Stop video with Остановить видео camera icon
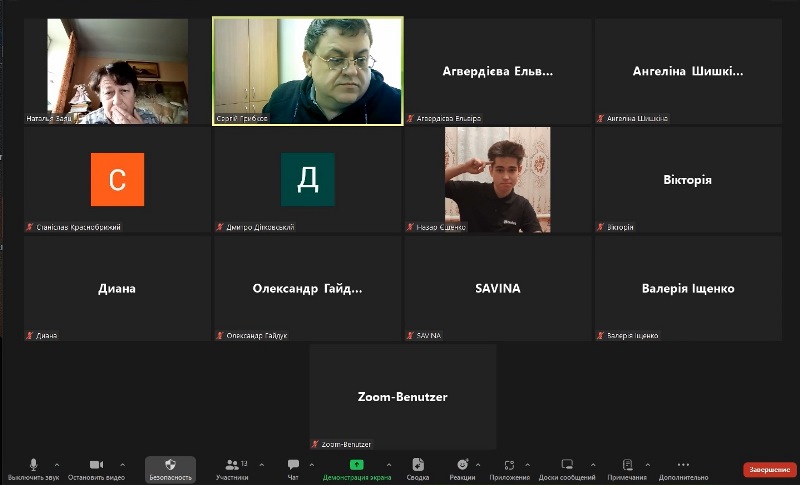This screenshot has height=485, width=800. [96, 464]
